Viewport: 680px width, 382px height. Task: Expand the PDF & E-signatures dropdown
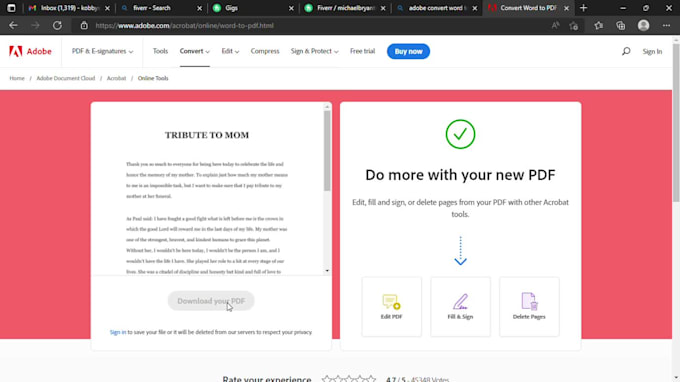click(102, 51)
